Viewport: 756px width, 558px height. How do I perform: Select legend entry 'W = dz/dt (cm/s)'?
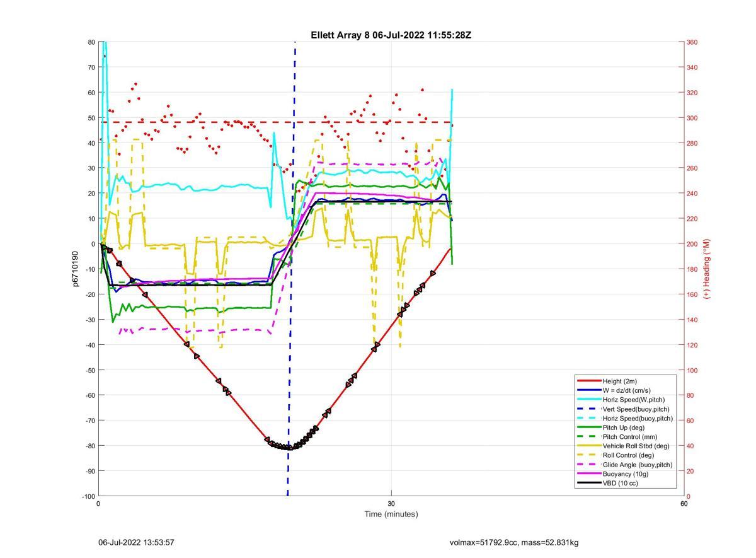626,390
